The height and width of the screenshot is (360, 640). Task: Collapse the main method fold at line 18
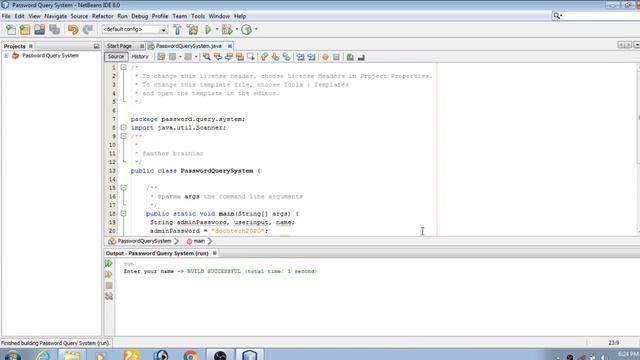123,213
